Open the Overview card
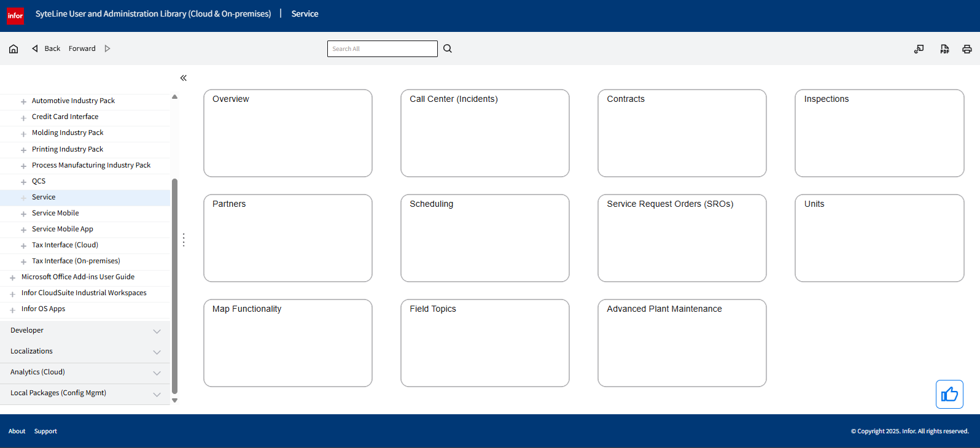980x448 pixels. point(288,133)
